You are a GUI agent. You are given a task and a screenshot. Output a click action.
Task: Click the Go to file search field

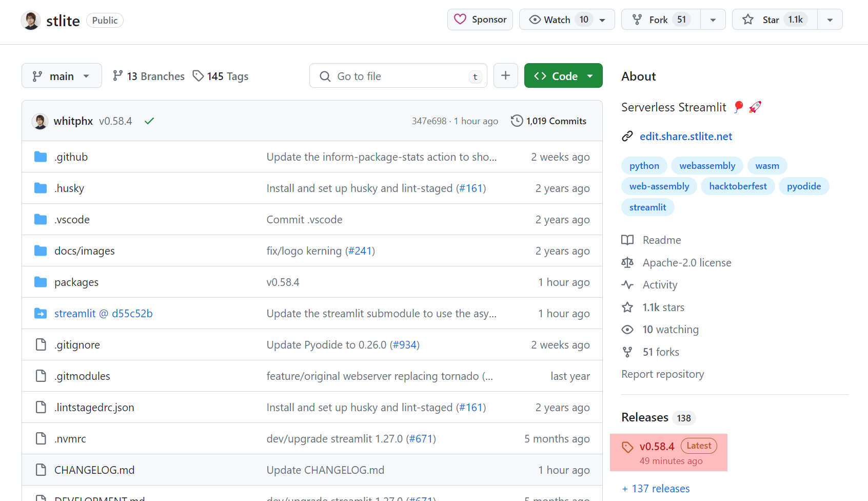(398, 75)
